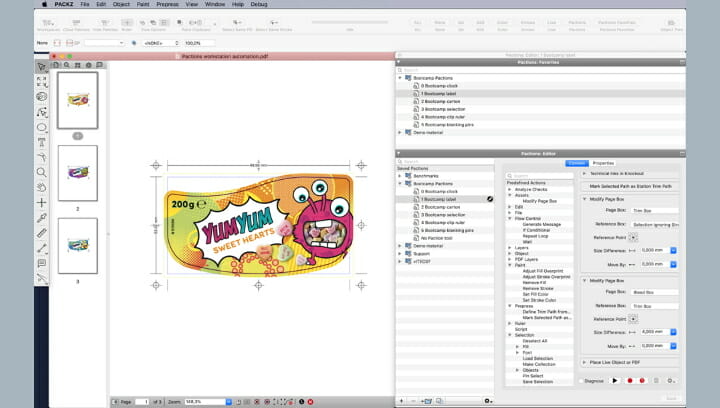Image resolution: width=720 pixels, height=408 pixels.
Task: Expand Technical Inks in Knockout section
Action: click(x=584, y=173)
